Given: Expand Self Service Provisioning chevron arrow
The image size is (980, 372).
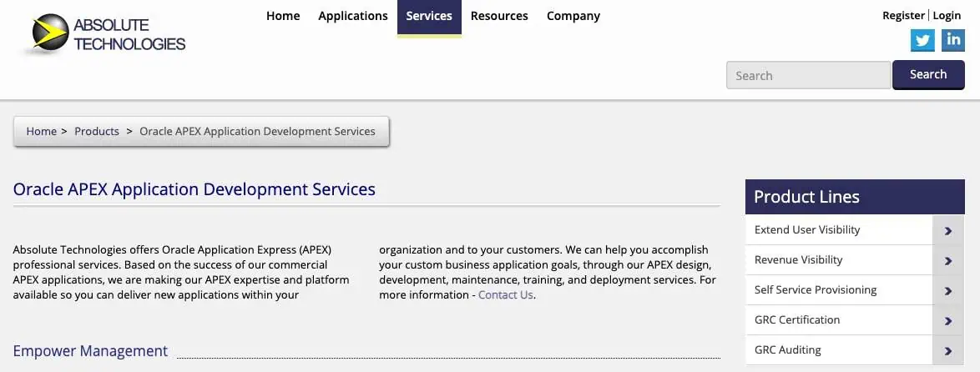Looking at the screenshot, I should [x=948, y=290].
